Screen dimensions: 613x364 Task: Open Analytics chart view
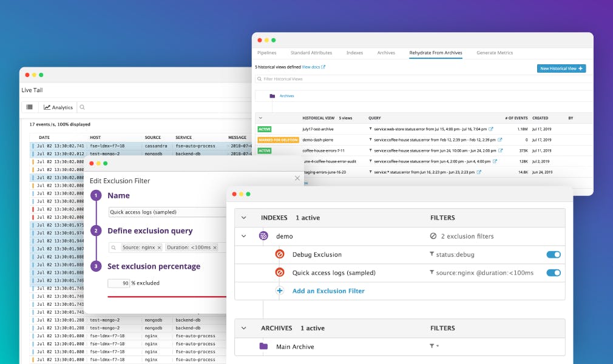58,107
